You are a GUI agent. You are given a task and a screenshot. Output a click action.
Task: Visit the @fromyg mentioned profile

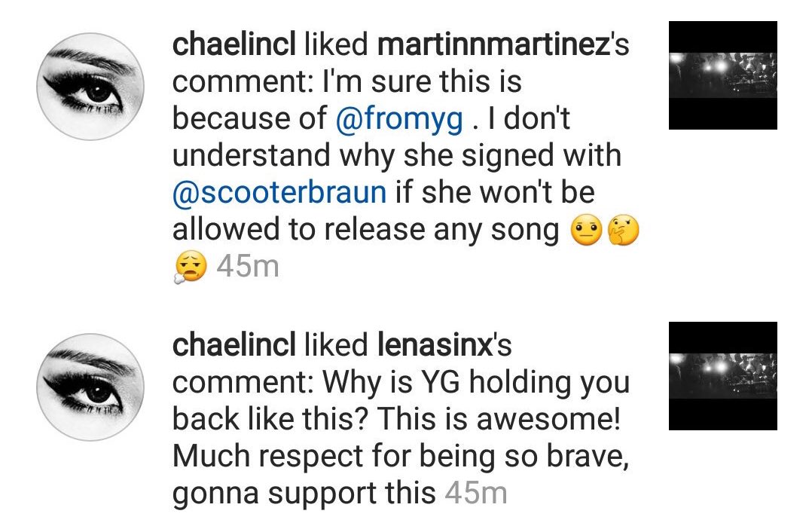coord(399,118)
